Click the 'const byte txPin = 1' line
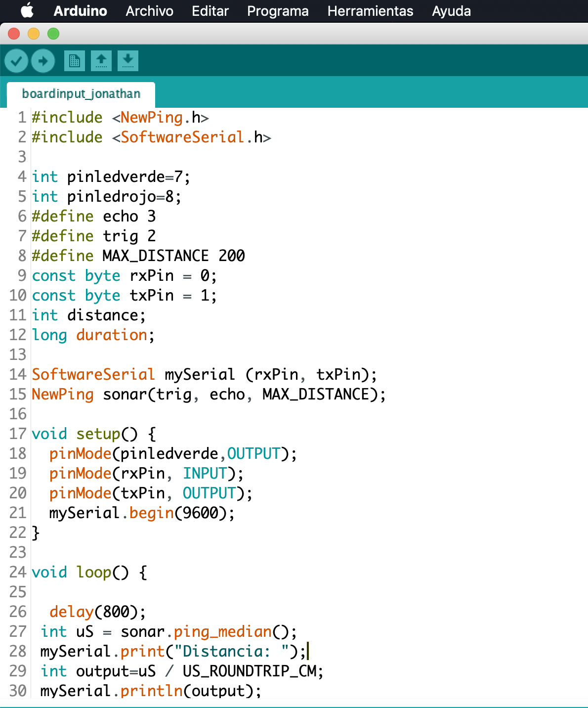Screen dimensions: 588x708 pyautogui.click(x=125, y=296)
